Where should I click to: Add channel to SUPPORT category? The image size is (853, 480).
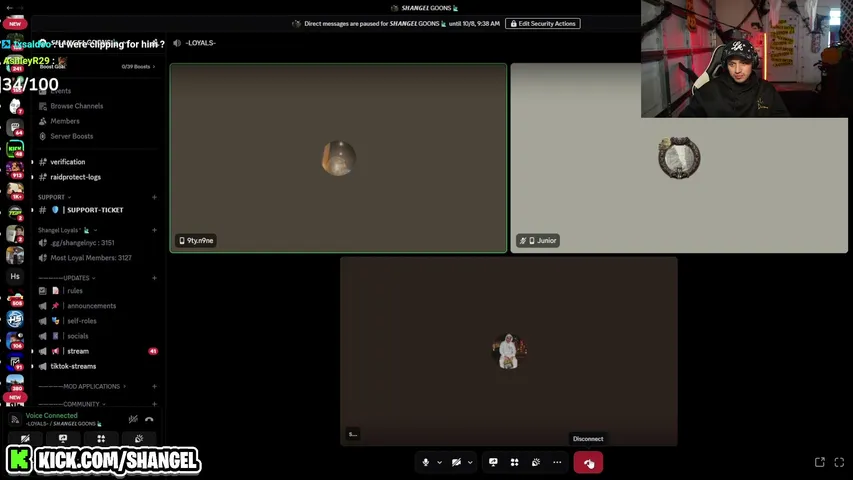(154, 197)
